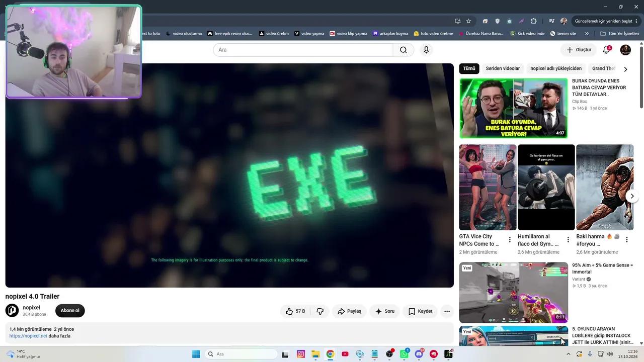This screenshot has width=644, height=362.
Task: Open the video oluşturma bookmark
Action: tap(183, 34)
